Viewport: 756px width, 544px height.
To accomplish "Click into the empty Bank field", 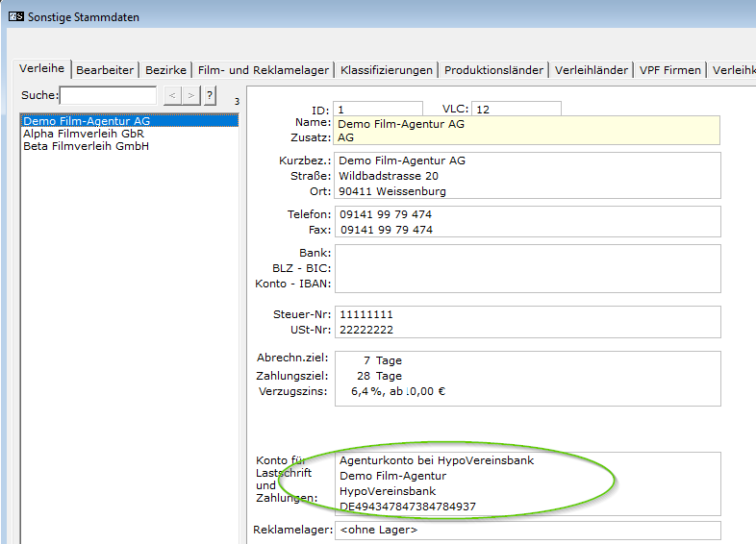I will [x=527, y=253].
